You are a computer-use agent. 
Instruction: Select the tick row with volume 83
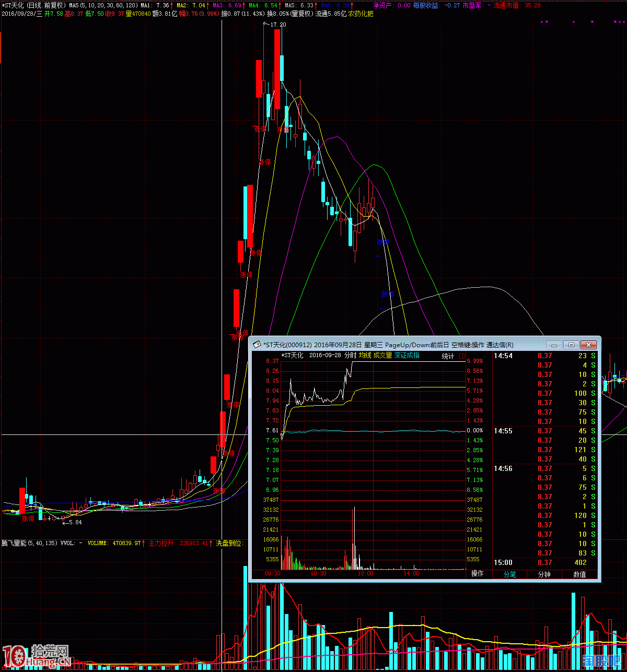[x=545, y=553]
